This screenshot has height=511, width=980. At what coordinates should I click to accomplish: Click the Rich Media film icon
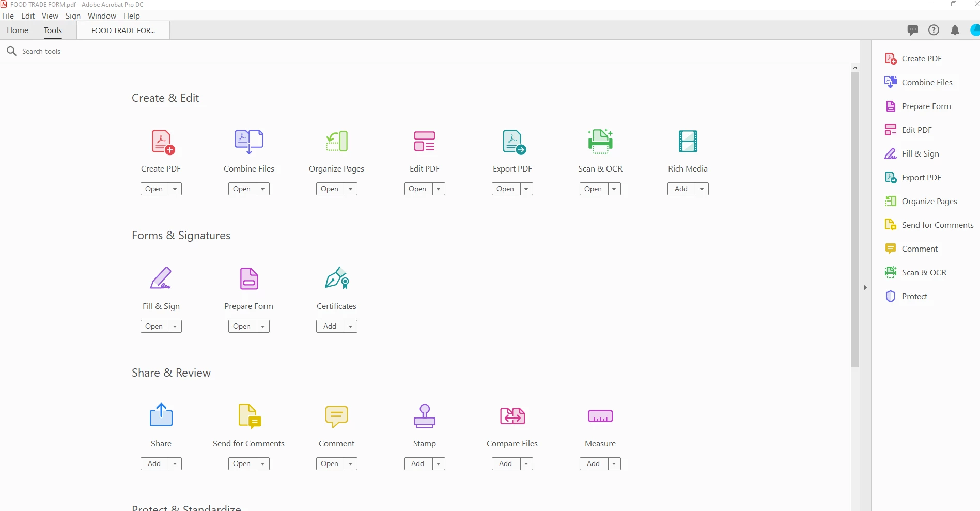pos(688,141)
